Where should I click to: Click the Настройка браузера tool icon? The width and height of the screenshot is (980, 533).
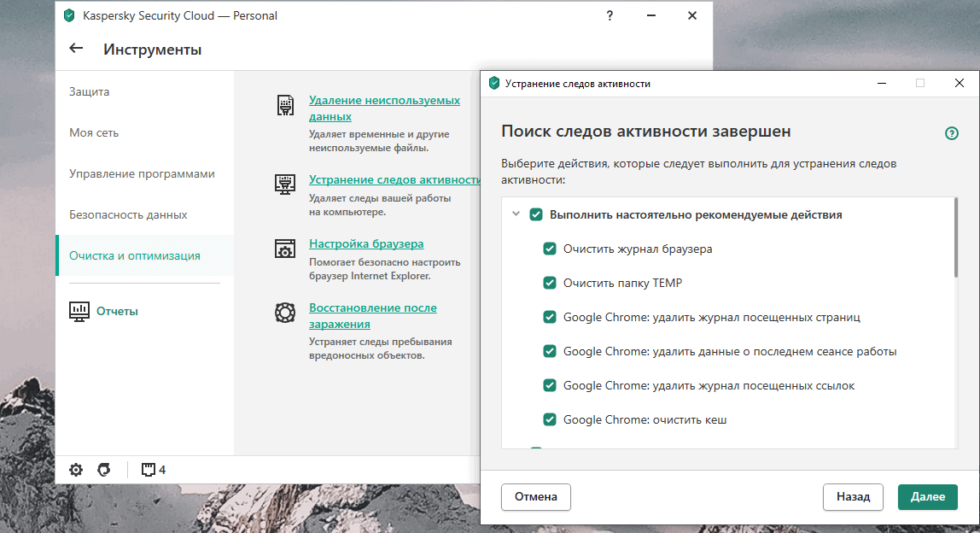tap(285, 249)
